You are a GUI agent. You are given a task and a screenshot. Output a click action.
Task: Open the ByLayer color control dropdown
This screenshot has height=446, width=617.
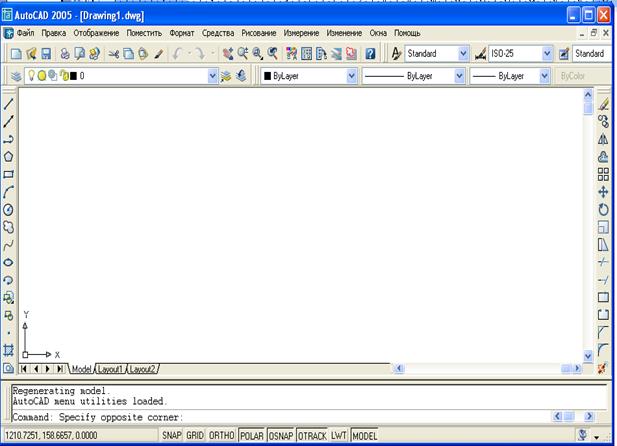pyautogui.click(x=352, y=76)
